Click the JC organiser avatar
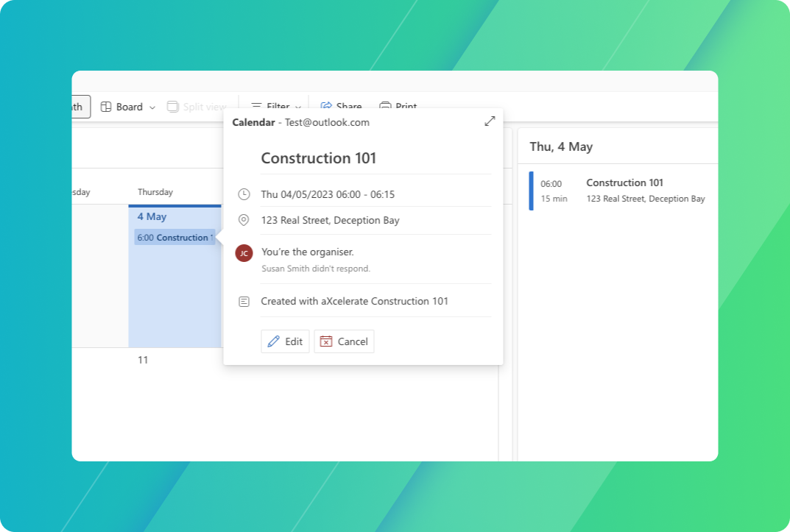 (x=244, y=253)
